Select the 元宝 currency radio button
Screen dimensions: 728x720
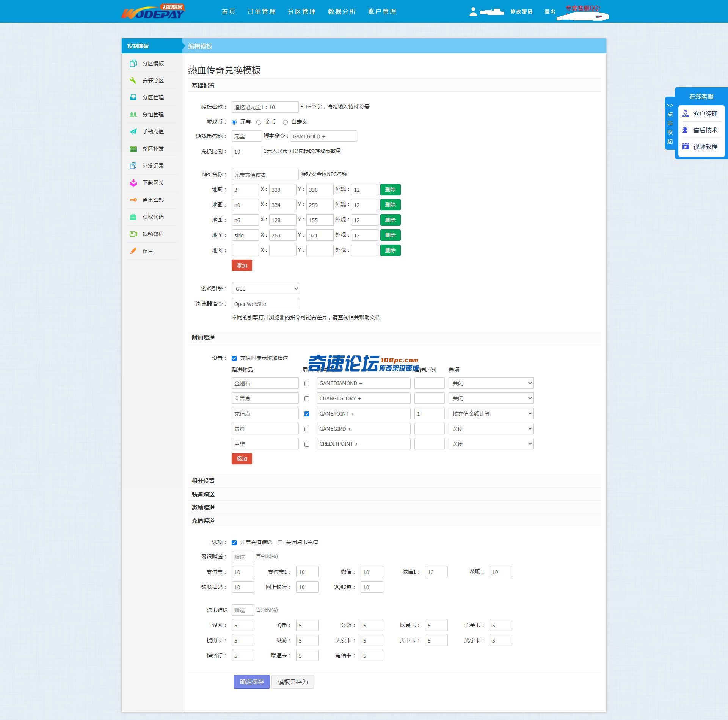pyautogui.click(x=234, y=122)
